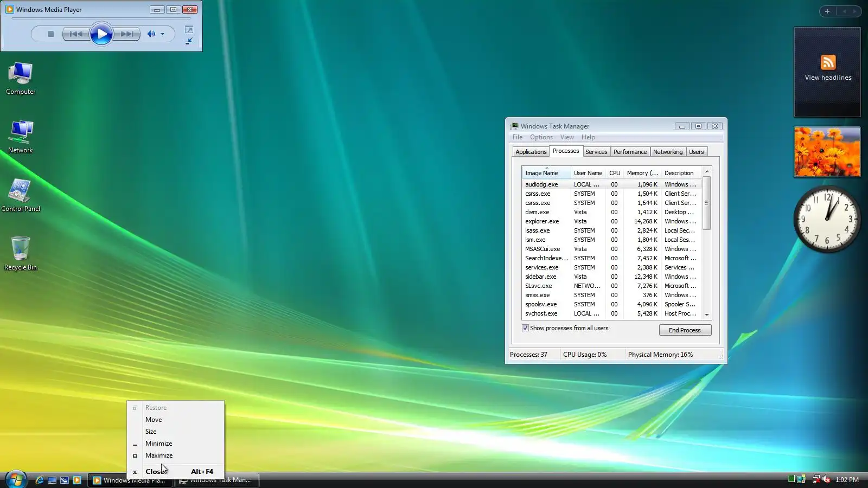Click the Windows Task Manager taskbar button
This screenshot has width=868, height=488.
(216, 480)
